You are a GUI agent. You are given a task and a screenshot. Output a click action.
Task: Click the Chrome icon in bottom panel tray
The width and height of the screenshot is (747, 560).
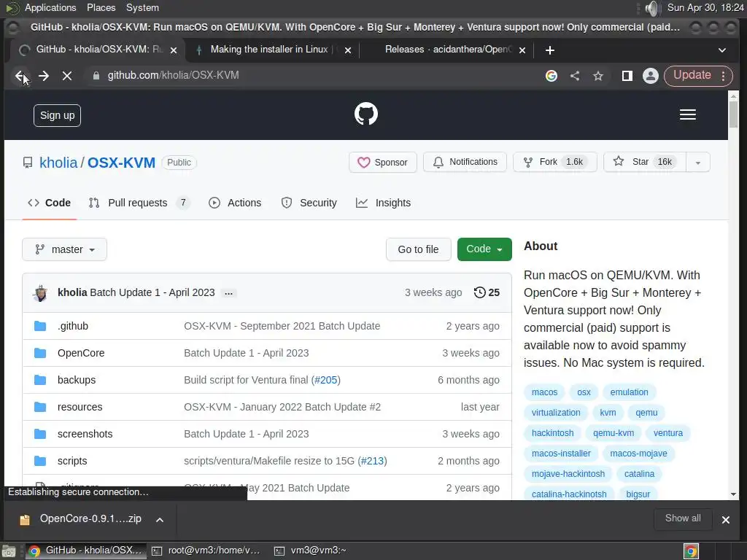pyautogui.click(x=691, y=551)
